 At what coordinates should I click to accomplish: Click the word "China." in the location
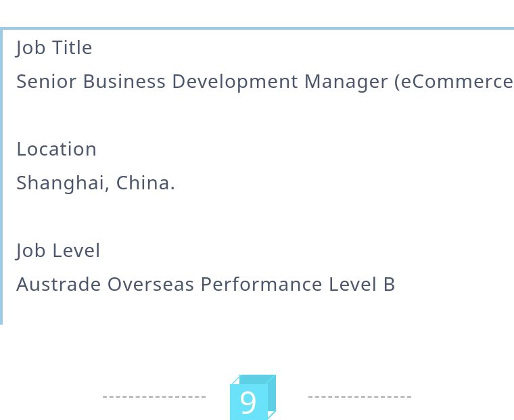click(x=145, y=183)
